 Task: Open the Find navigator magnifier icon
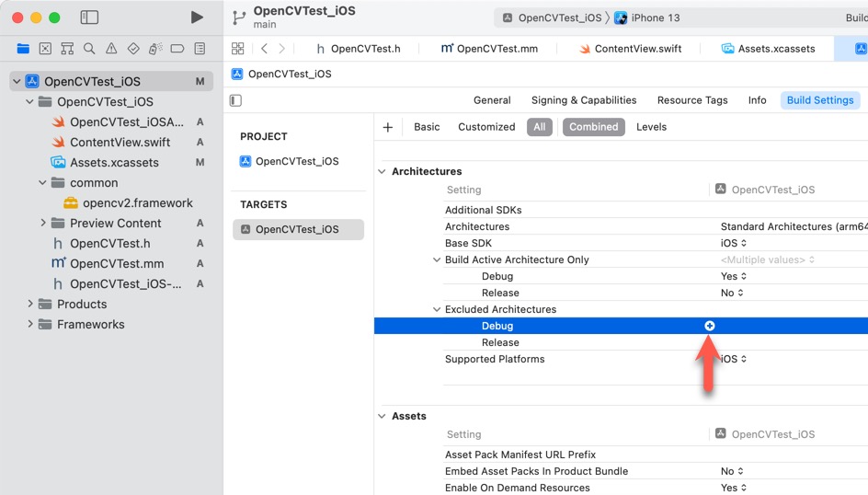[x=89, y=49]
